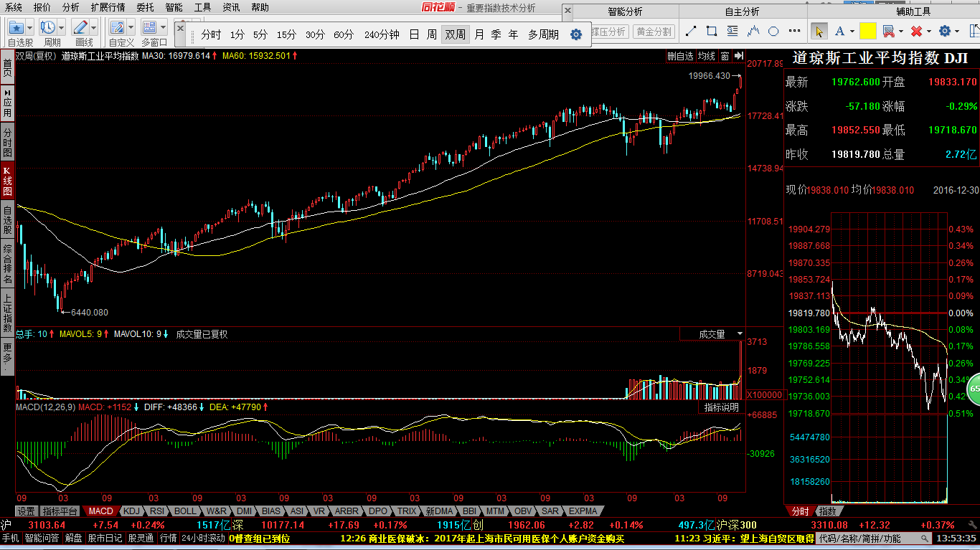Switch to 1分 period
This screenshot has width=980, height=550.
click(x=237, y=34)
